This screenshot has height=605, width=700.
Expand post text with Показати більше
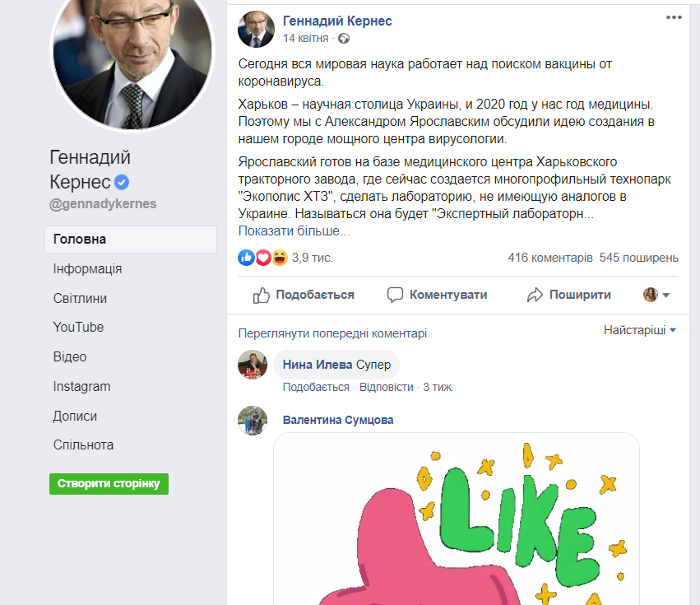(x=294, y=230)
